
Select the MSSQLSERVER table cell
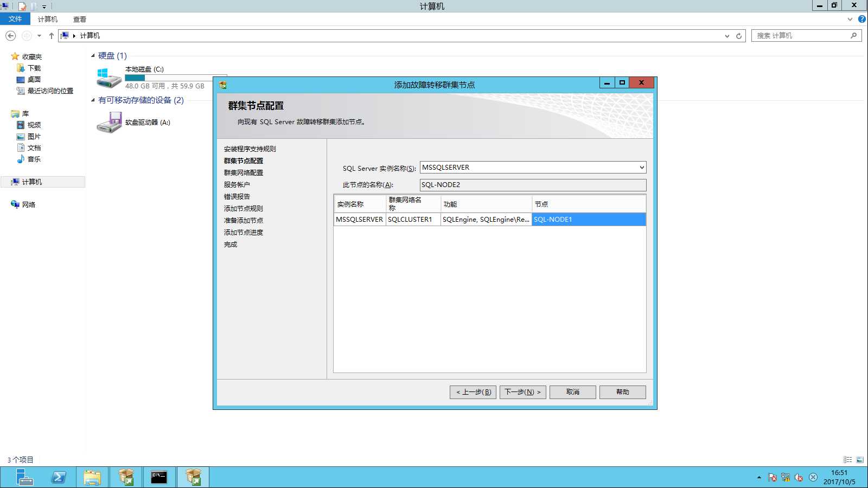pyautogui.click(x=360, y=220)
